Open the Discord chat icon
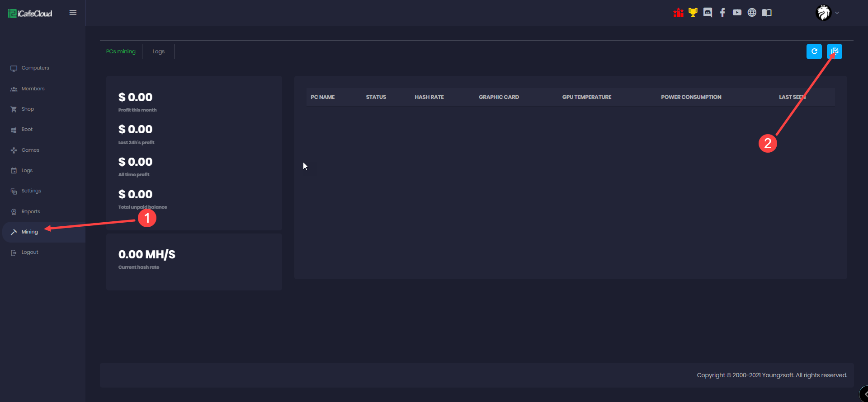Screen dimensions: 868x402 pyautogui.click(x=708, y=13)
